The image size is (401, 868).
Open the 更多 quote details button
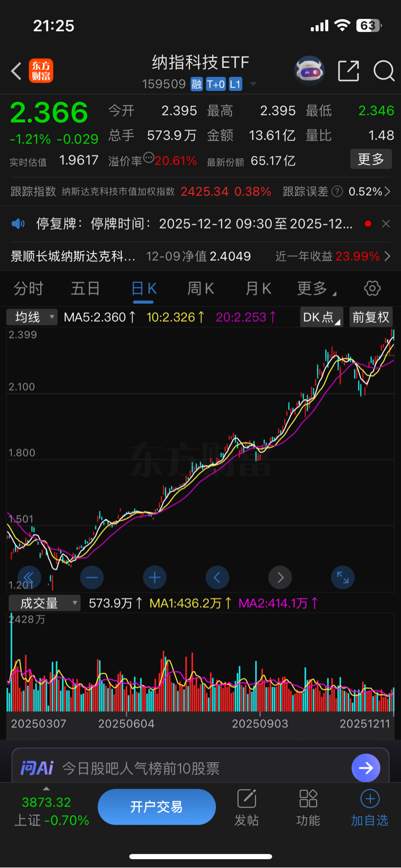[371, 159]
